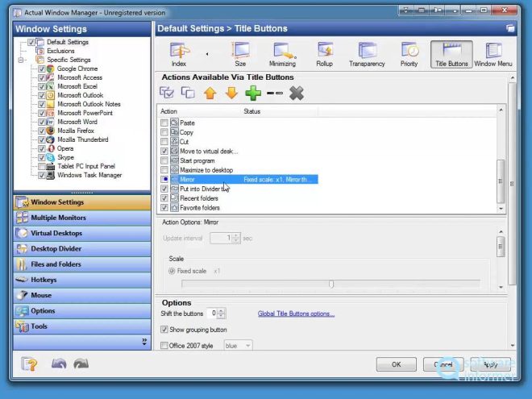Expand more sidebar sections with chevron
Viewport: 532px width, 399px height.
144,342
